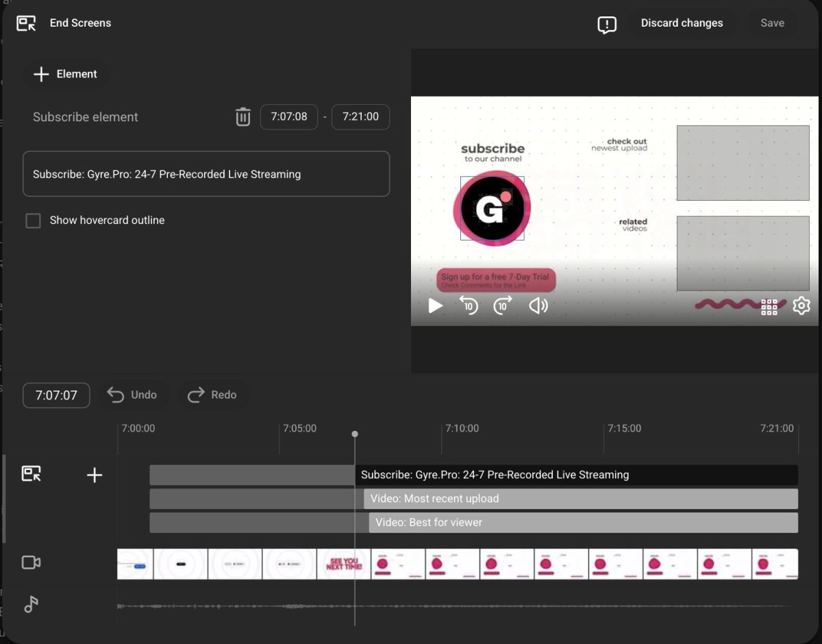822x644 pixels.
Task: Click the Subscribe element heading text
Action: click(x=86, y=117)
